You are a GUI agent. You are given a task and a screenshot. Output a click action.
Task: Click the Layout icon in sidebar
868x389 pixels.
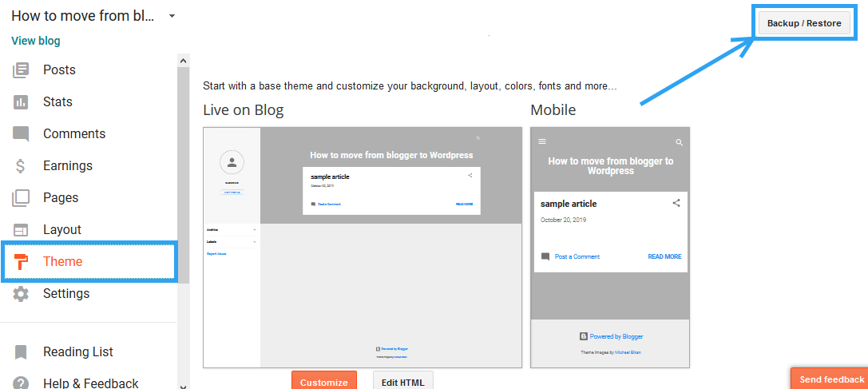click(21, 230)
